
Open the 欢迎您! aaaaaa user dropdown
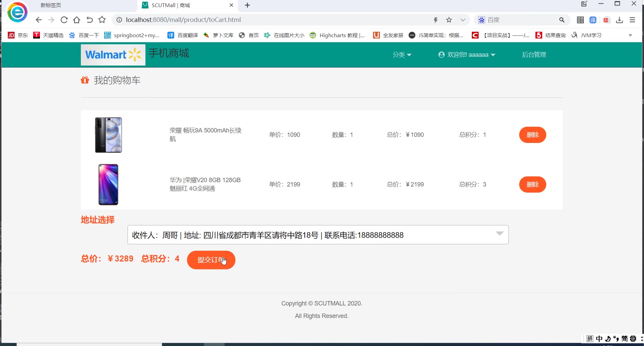pyautogui.click(x=467, y=55)
